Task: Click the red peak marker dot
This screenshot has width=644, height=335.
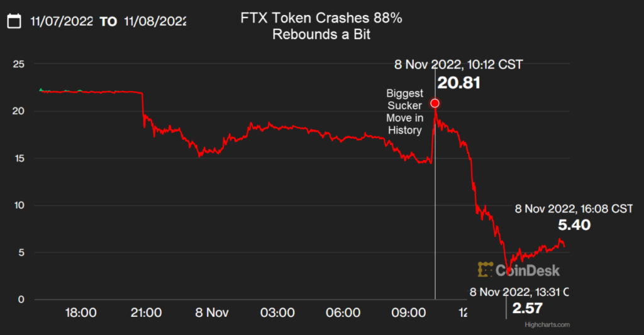Action: [435, 103]
